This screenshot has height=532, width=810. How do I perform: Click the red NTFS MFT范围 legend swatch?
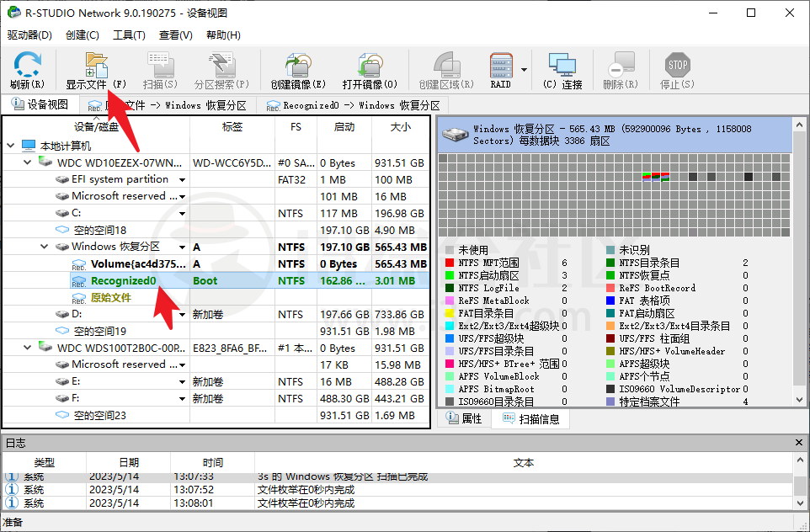coord(450,263)
